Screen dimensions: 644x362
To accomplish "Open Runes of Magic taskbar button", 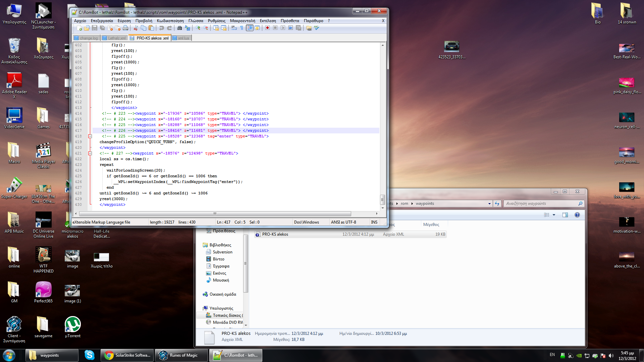I will tap(181, 355).
